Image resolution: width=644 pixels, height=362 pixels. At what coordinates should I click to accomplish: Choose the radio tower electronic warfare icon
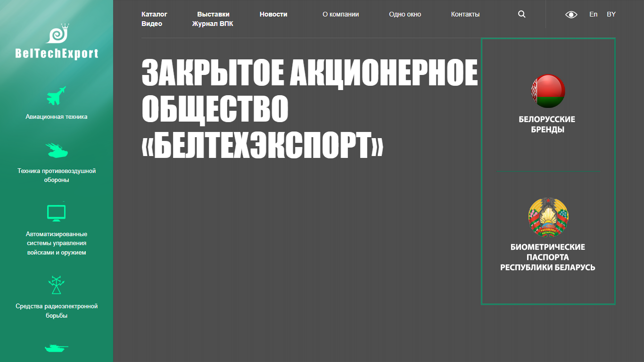[x=57, y=285]
